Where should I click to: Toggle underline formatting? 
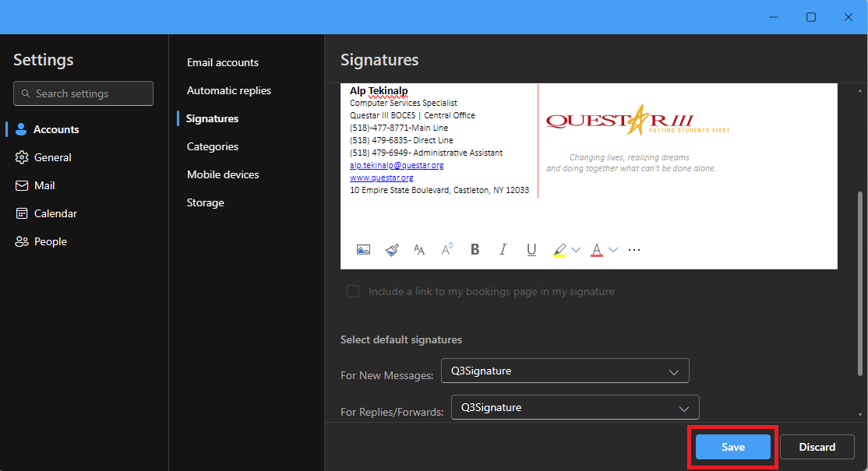tap(531, 250)
